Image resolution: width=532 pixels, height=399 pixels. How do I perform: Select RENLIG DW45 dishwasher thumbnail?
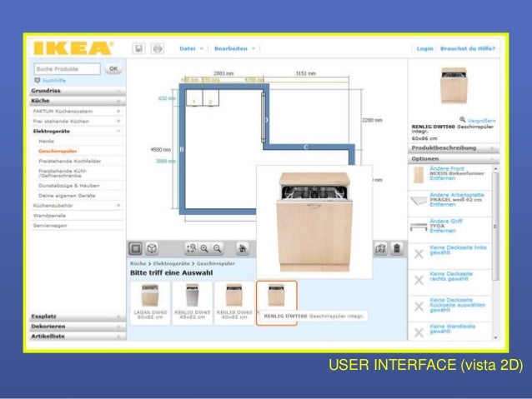193,303
